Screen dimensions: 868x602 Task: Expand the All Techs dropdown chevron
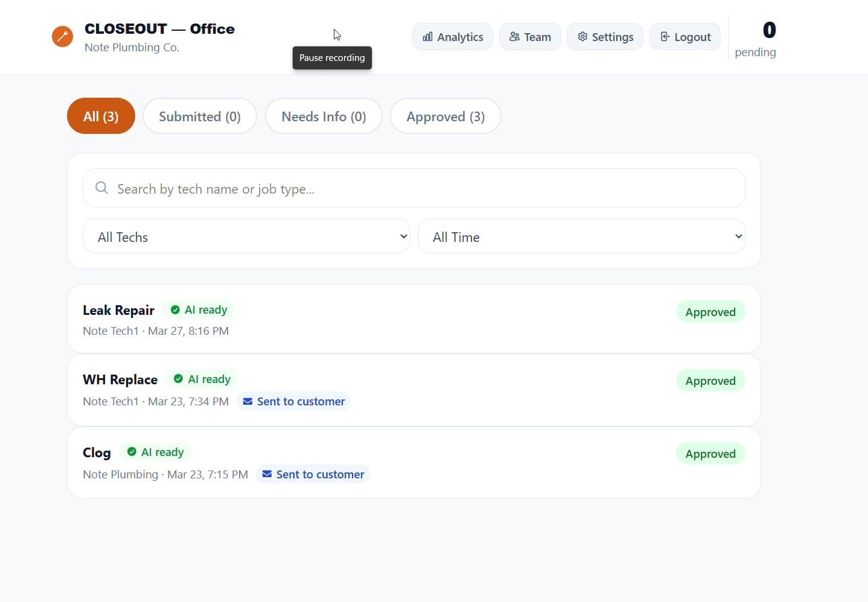click(x=403, y=236)
